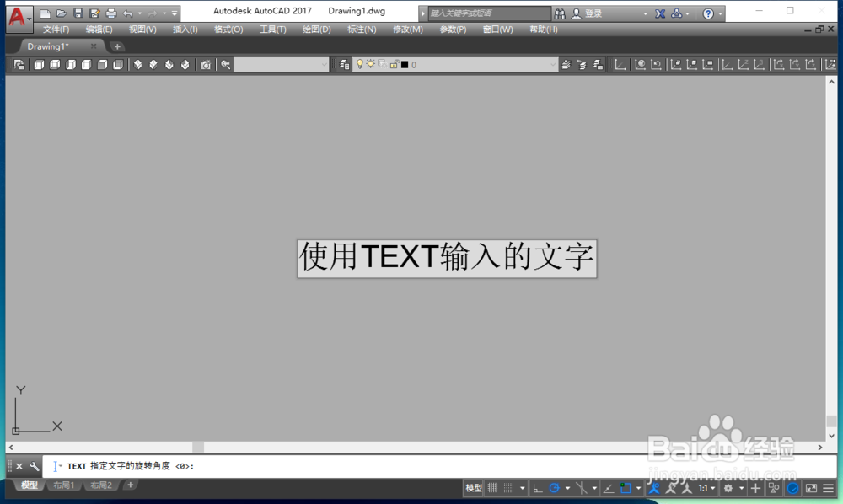Screen dimensions: 843x504
Task: Click the plus new drawing tab button
Action: (117, 46)
